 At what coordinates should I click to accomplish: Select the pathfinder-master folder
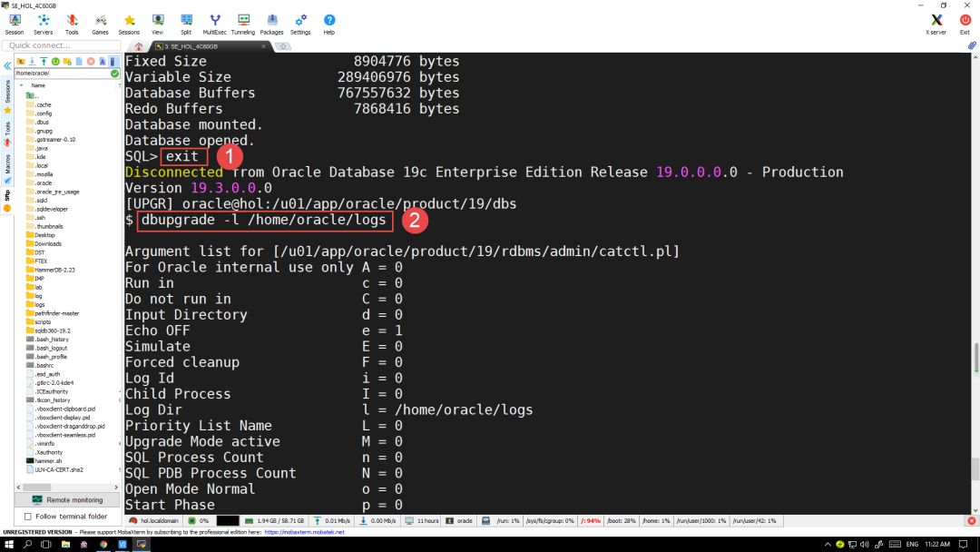tap(53, 313)
